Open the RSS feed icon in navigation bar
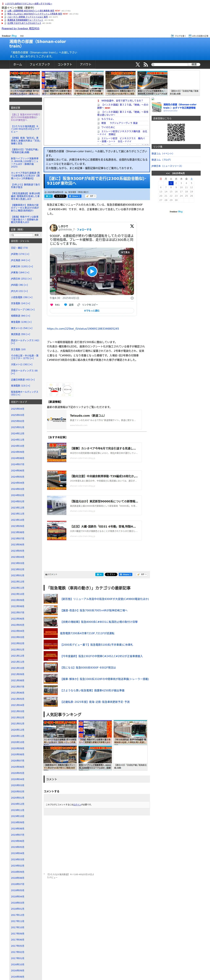The width and height of the screenshot is (210, 980). click(146, 65)
